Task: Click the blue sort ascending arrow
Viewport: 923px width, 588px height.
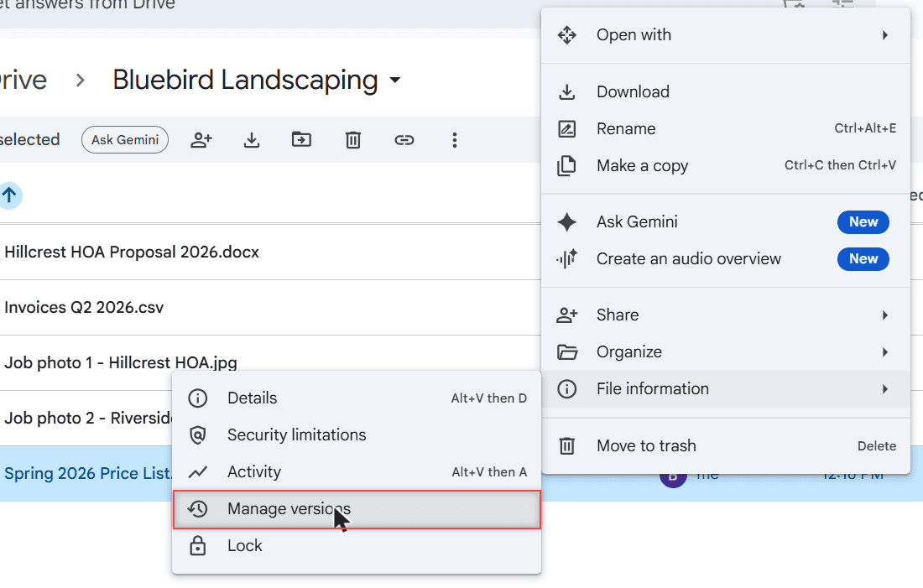Action: pyautogui.click(x=10, y=195)
